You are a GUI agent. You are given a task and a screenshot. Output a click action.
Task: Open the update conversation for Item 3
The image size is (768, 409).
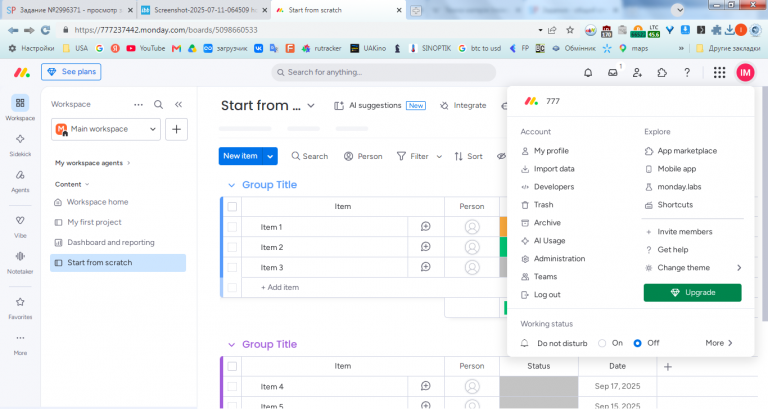tap(426, 267)
